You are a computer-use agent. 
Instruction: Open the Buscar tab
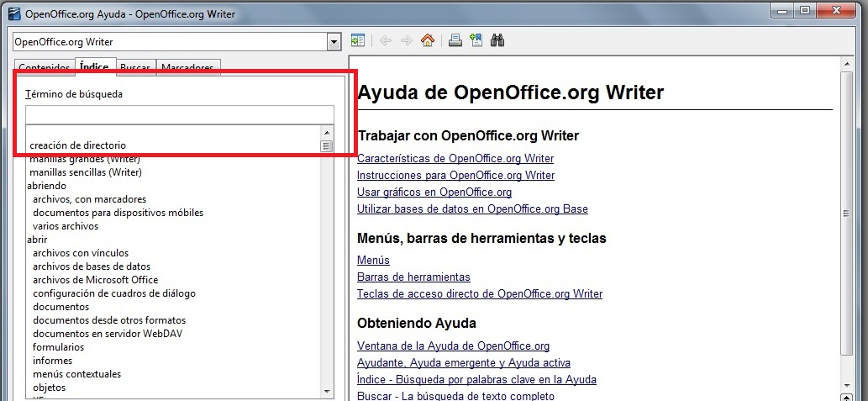point(135,68)
